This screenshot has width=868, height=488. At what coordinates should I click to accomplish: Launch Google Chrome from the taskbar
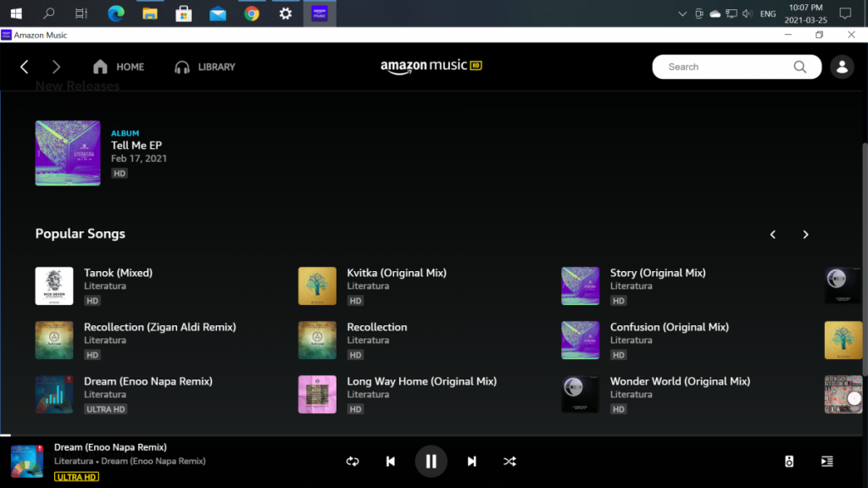[x=252, y=14]
